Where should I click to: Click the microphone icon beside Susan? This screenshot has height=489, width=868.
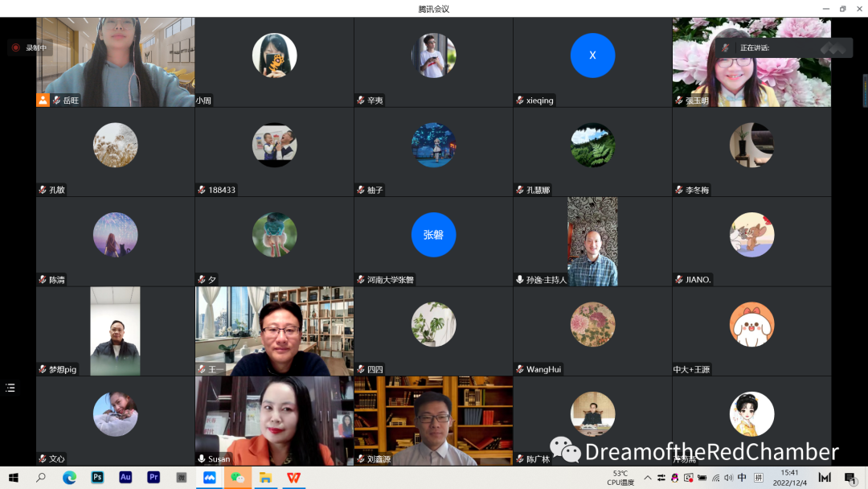pyautogui.click(x=203, y=458)
